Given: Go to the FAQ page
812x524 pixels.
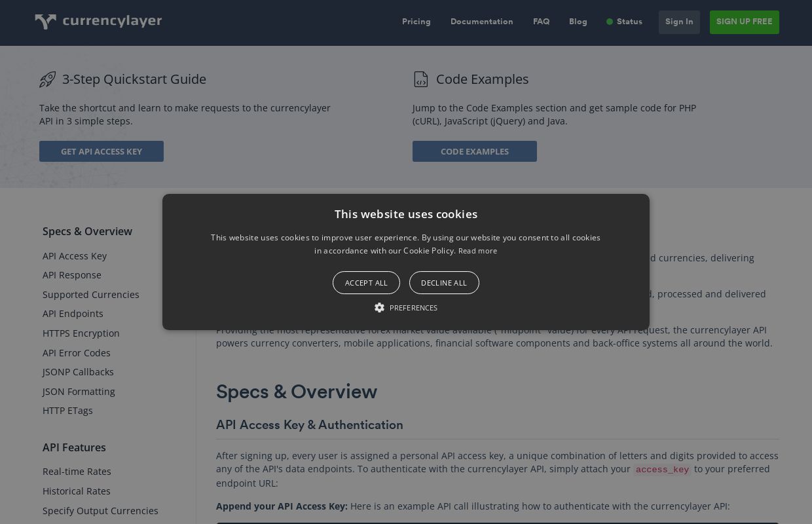Looking at the screenshot, I should [x=542, y=22].
